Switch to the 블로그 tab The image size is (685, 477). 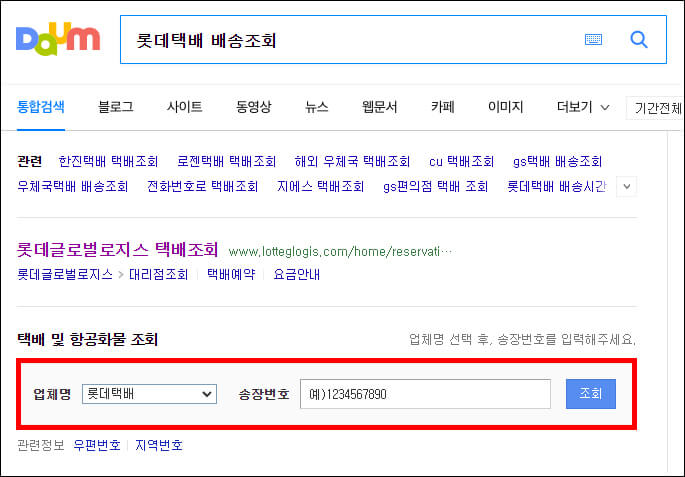point(116,107)
